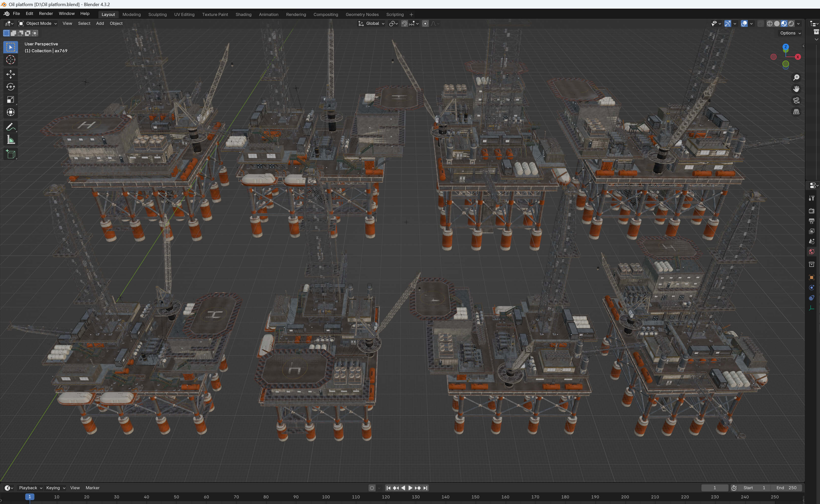Select the Measure tool

pos(10,140)
